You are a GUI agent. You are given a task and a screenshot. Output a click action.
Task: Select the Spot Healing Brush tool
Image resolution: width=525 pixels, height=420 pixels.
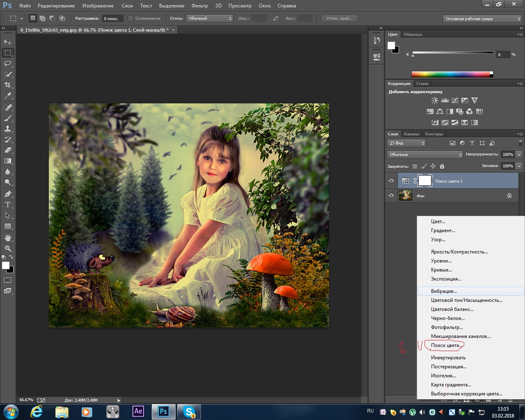click(x=8, y=107)
